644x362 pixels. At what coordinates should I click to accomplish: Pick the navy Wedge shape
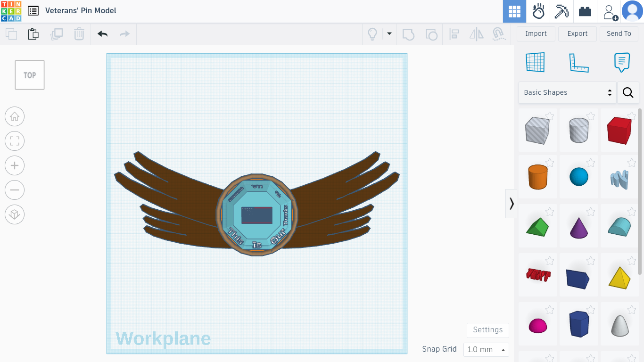(578, 279)
